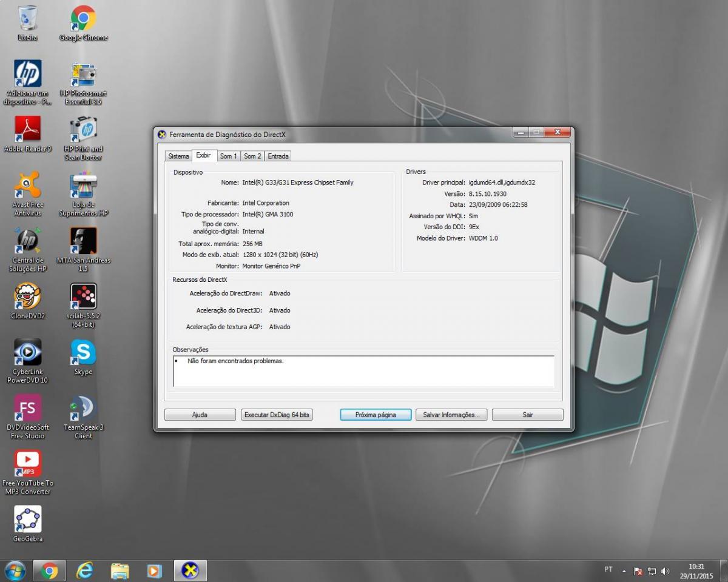Viewport: 728px width, 582px height.
Task: Click display mode '1280 x 1024 (32 bit) (60Hz)'
Action: coord(280,255)
